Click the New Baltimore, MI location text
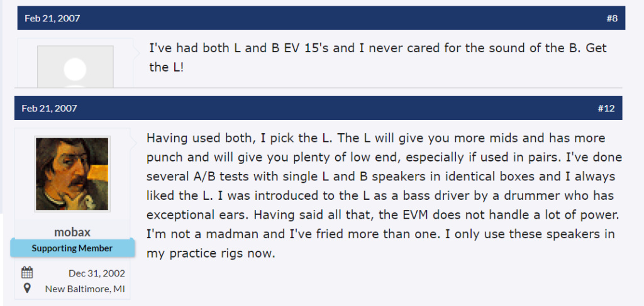This screenshot has height=306, width=644. [x=85, y=289]
